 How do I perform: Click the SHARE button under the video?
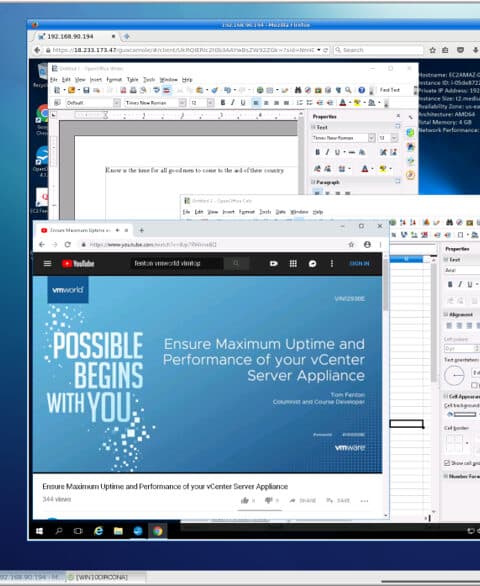click(303, 500)
